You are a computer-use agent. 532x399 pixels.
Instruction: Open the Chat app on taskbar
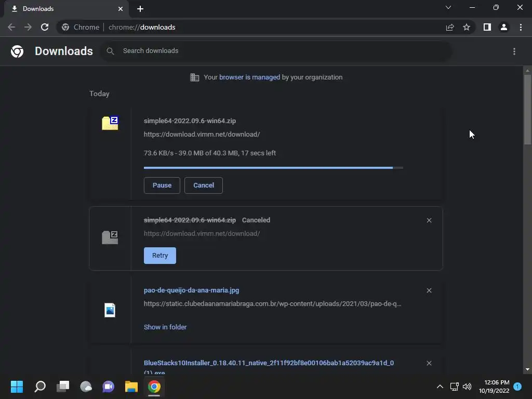109,387
